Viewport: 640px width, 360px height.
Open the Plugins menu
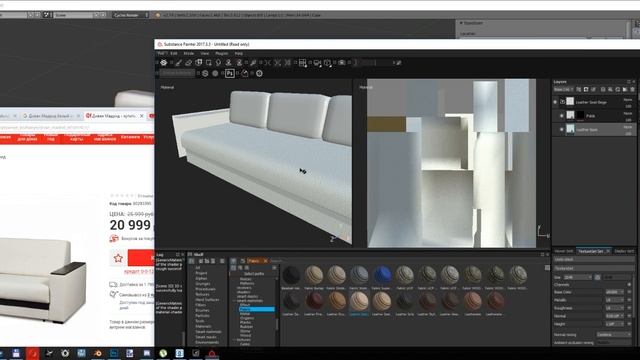pyautogui.click(x=222, y=53)
